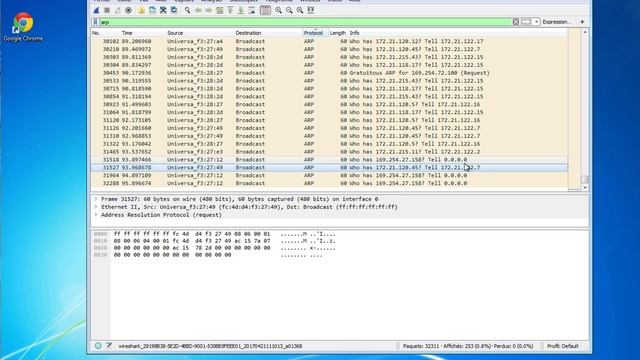This screenshot has height=360, width=640.
Task: Jump to the first packet
Action: [x=230, y=10]
